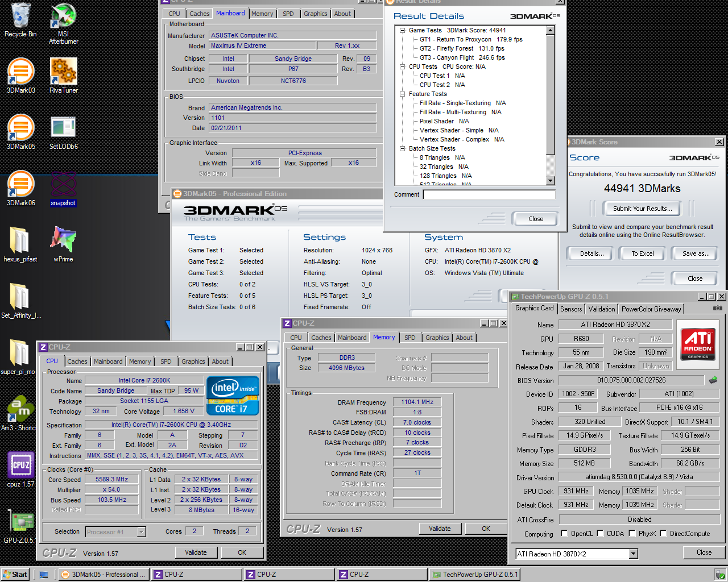Open the 3DMark03 desktop shortcut

20,76
